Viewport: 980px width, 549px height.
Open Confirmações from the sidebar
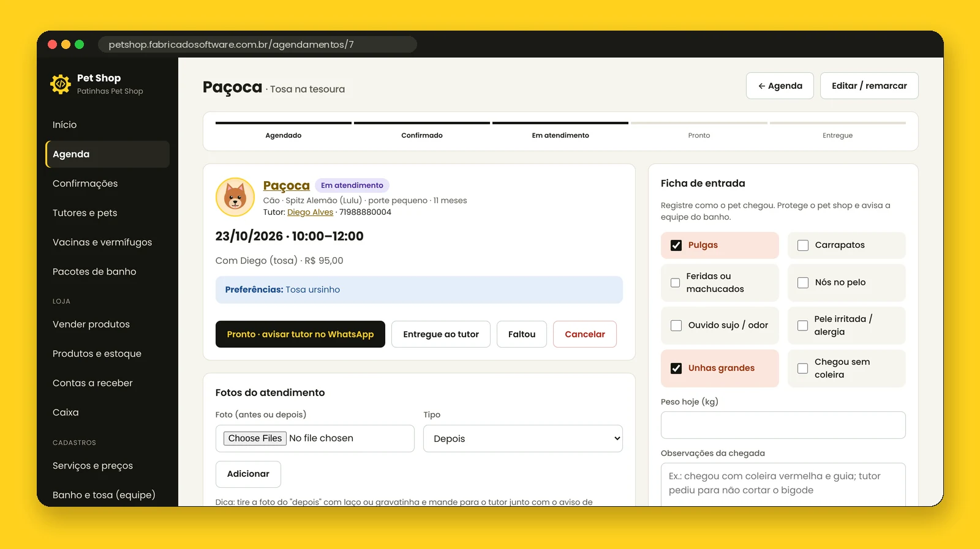(x=108, y=184)
